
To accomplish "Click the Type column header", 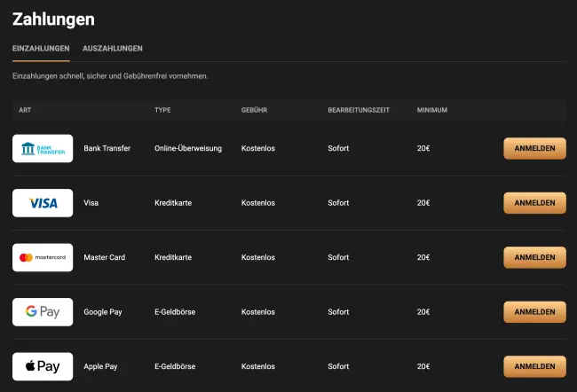I will pos(162,110).
